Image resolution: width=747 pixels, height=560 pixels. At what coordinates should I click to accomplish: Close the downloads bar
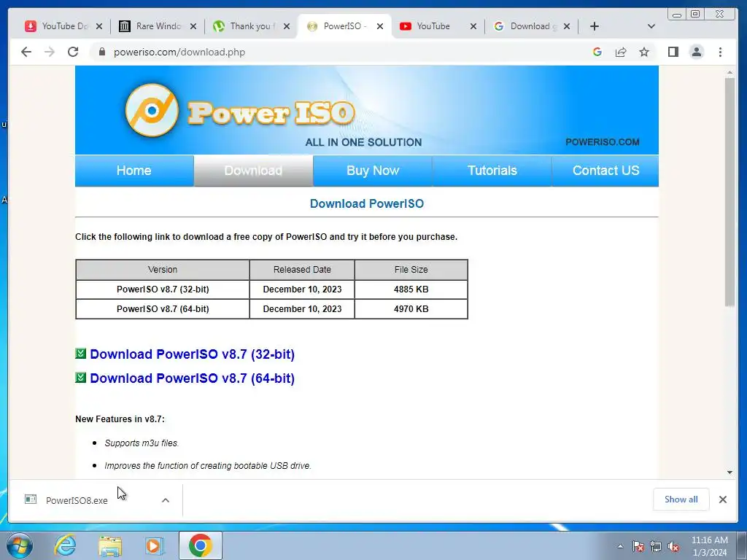click(723, 499)
